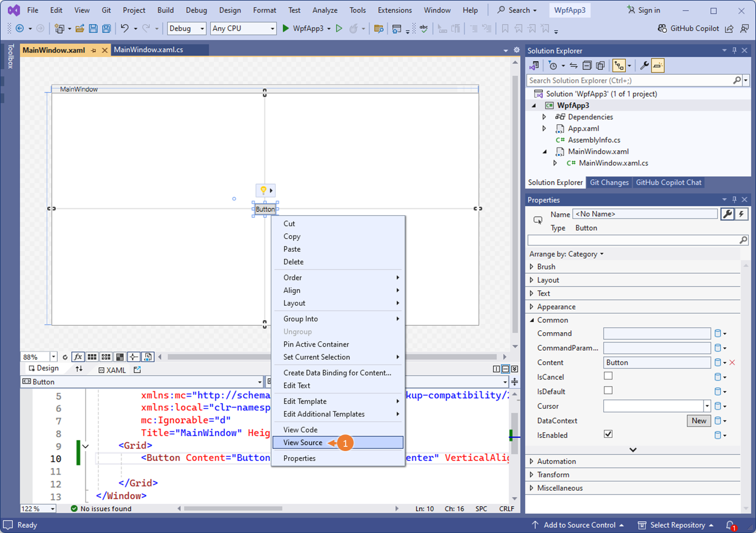The height and width of the screenshot is (533, 756).
Task: Expand the App.xaml node
Action: point(544,128)
